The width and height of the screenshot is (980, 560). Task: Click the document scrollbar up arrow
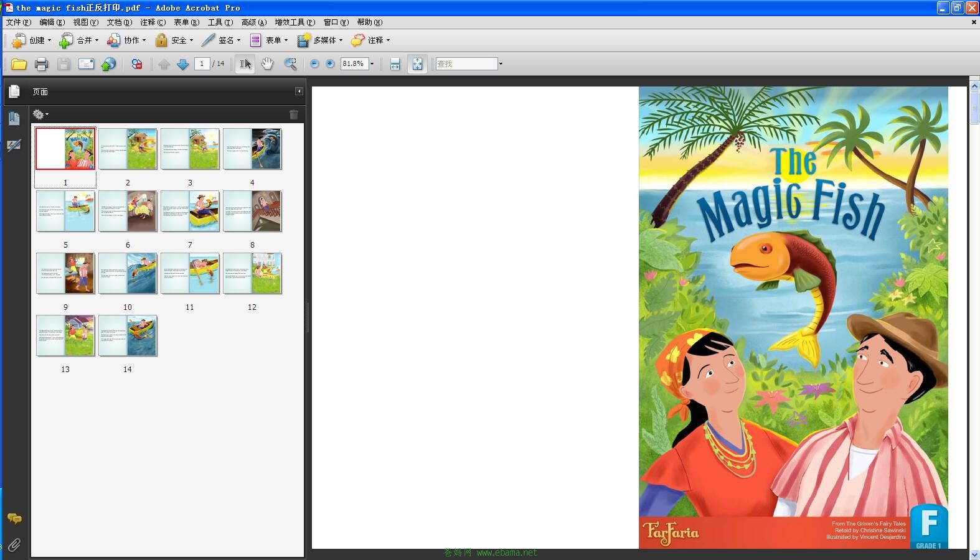pos(974,85)
